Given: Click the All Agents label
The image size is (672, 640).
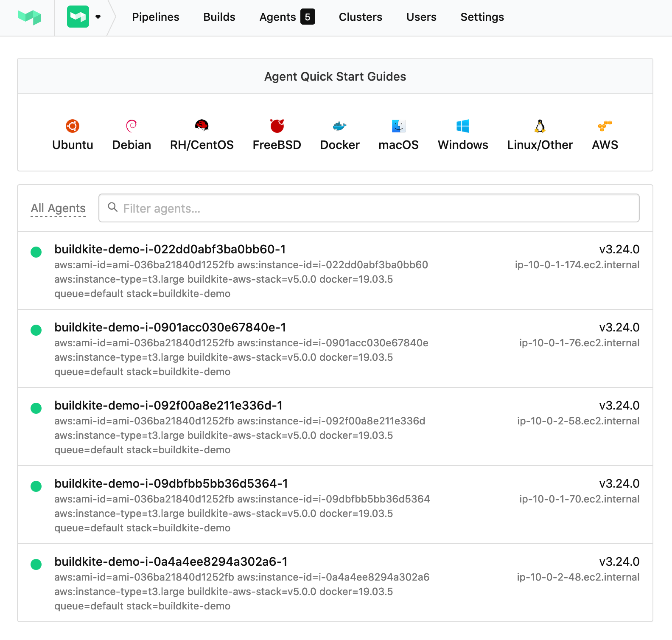Looking at the screenshot, I should coord(58,208).
